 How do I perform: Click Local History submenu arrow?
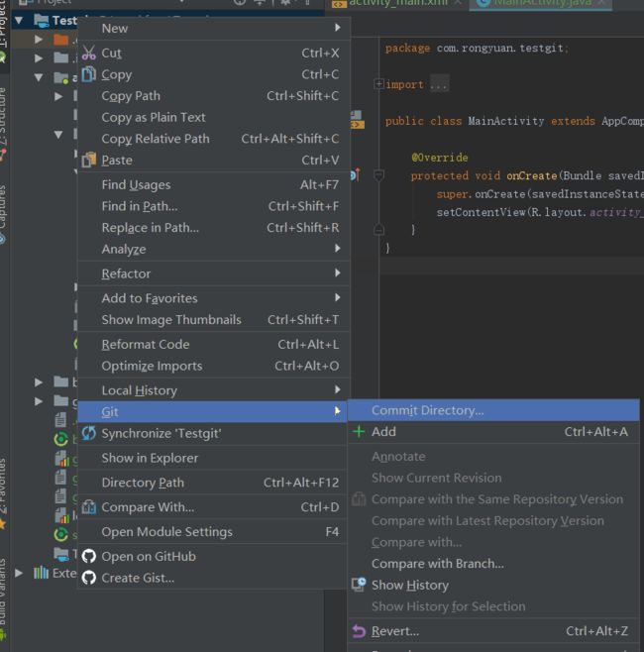pos(338,389)
